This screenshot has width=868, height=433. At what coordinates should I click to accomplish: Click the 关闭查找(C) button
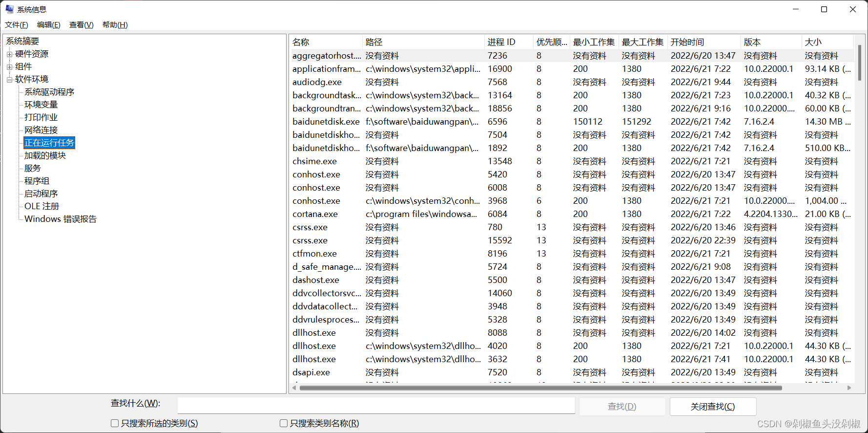click(713, 407)
